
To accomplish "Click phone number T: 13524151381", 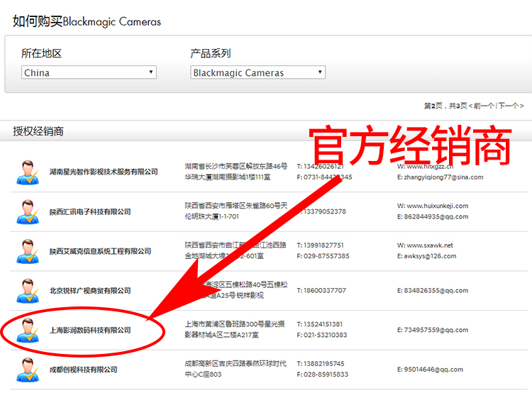I will tap(320, 324).
